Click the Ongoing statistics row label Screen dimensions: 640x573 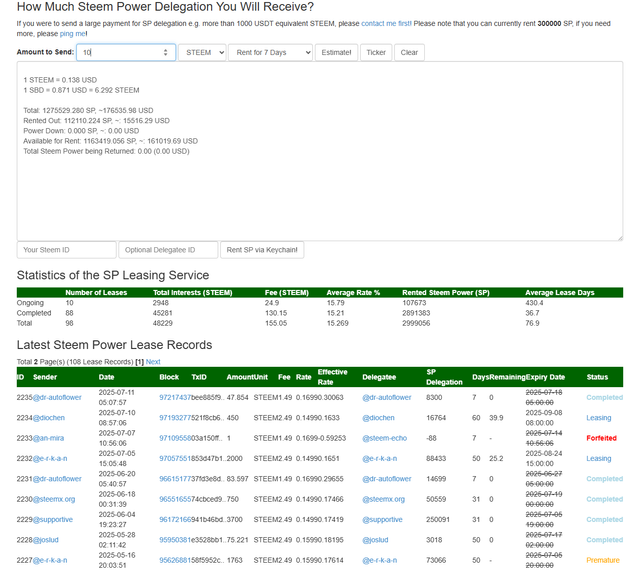point(30,303)
